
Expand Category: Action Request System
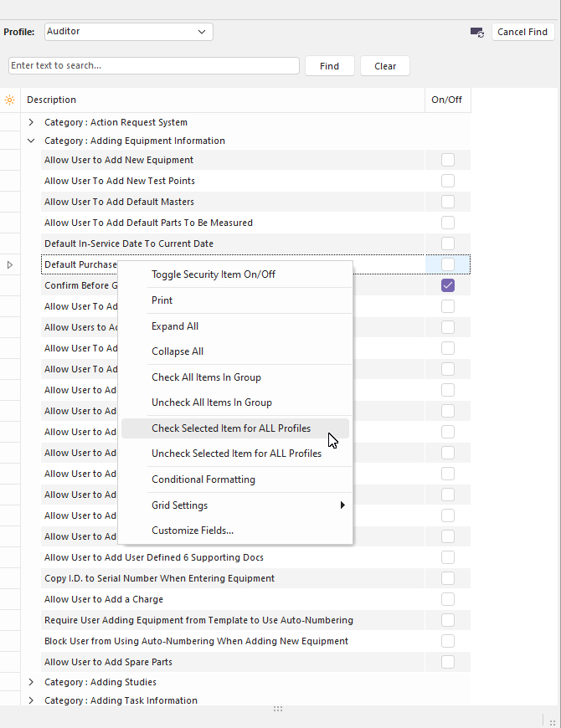[x=31, y=122]
